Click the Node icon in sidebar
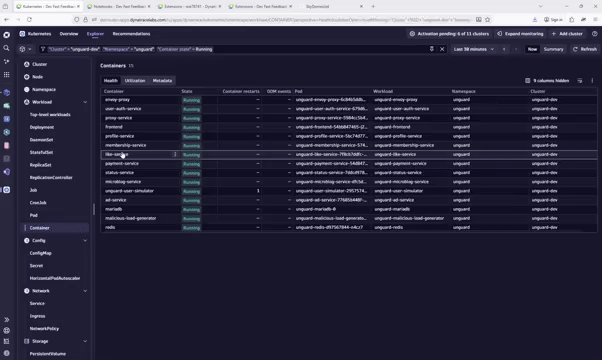The image size is (602, 360). click(26, 77)
